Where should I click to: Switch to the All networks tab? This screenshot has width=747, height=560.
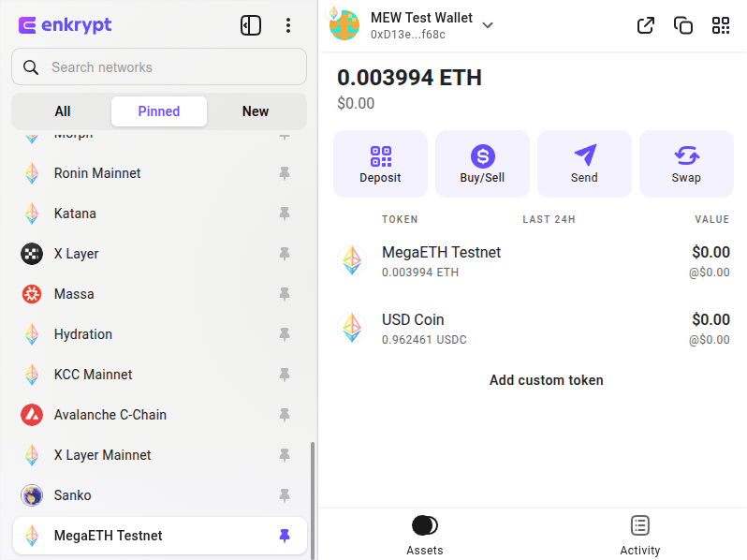coord(63,111)
